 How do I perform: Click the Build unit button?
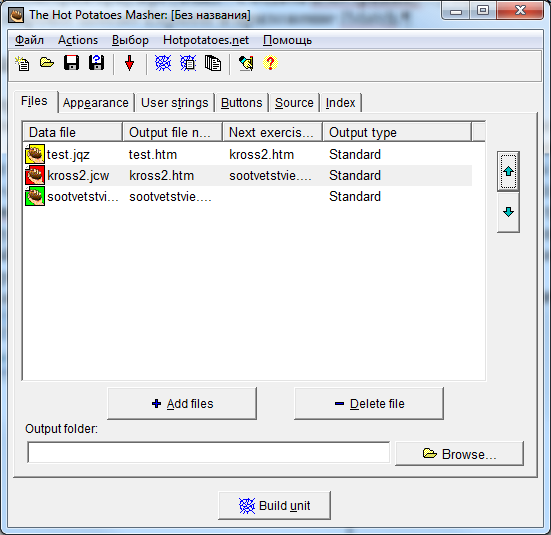[274, 505]
